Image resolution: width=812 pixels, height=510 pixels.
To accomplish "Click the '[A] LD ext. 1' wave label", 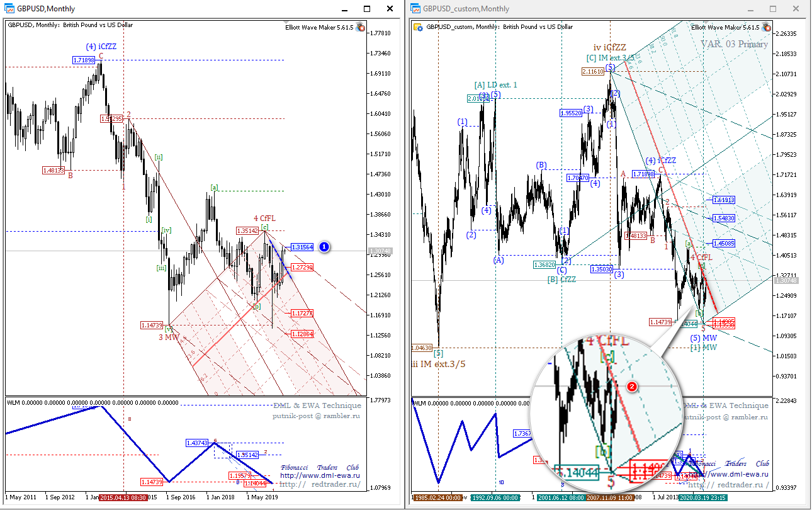I will coord(495,85).
